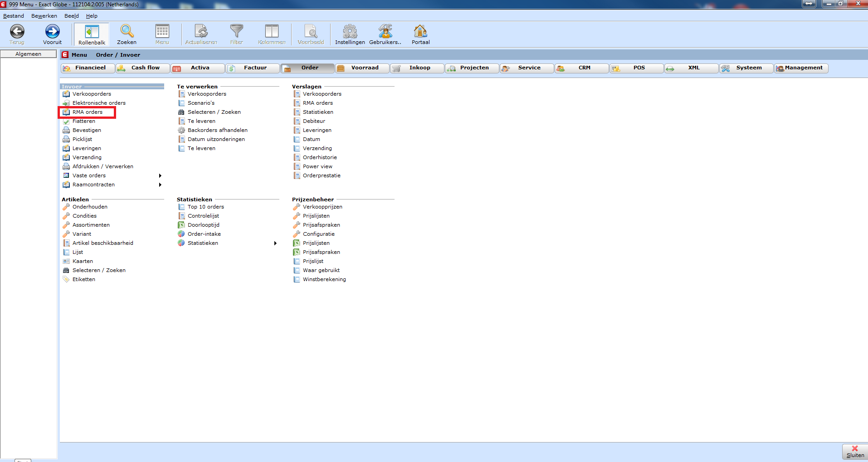Open RMA orders under Invoer
868x462 pixels.
[x=88, y=112]
